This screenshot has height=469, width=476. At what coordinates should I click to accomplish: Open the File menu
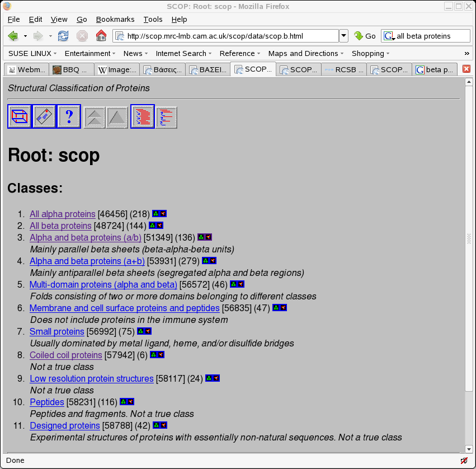point(13,20)
